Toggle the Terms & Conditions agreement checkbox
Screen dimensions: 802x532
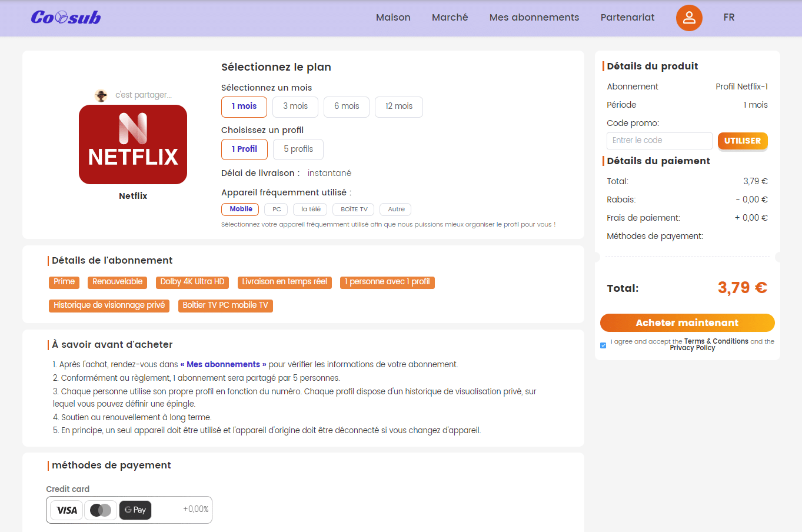point(603,345)
